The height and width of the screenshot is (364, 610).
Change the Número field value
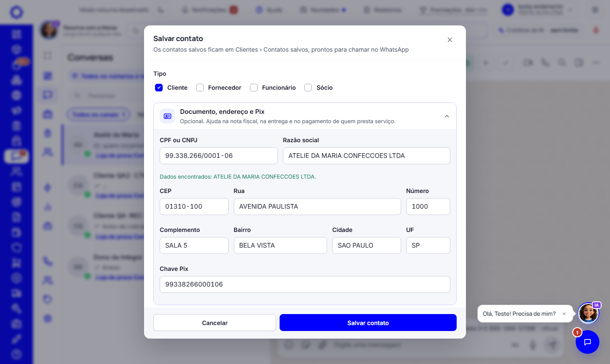428,207
